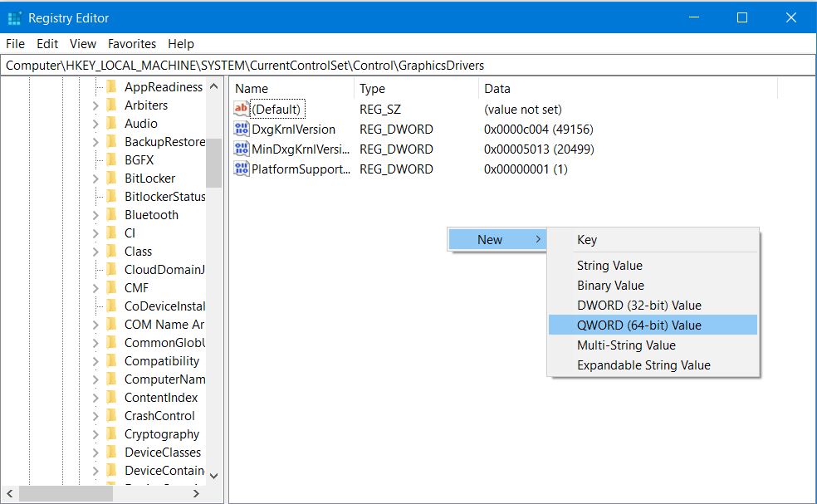Open the Help menu
Screen dimensions: 817x504
(181, 44)
